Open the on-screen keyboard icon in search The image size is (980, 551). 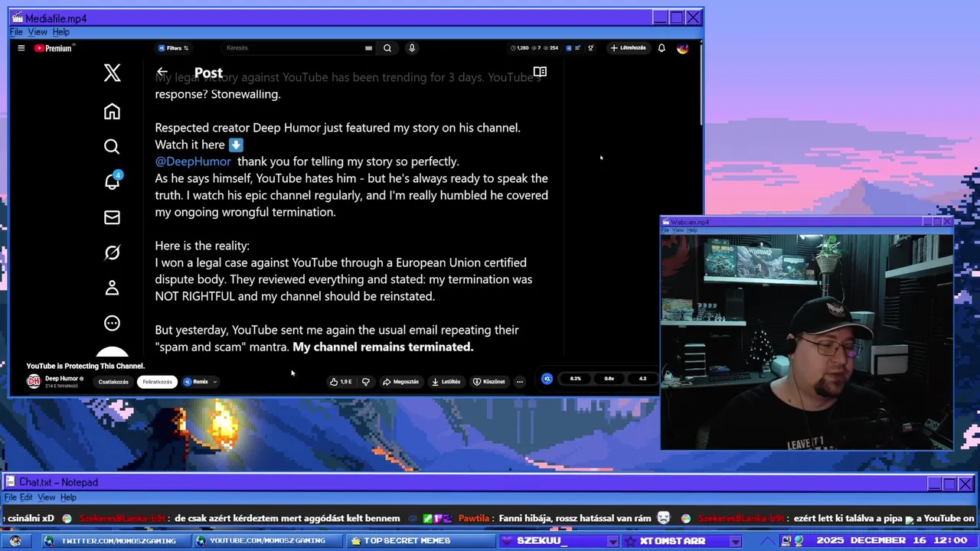point(368,48)
